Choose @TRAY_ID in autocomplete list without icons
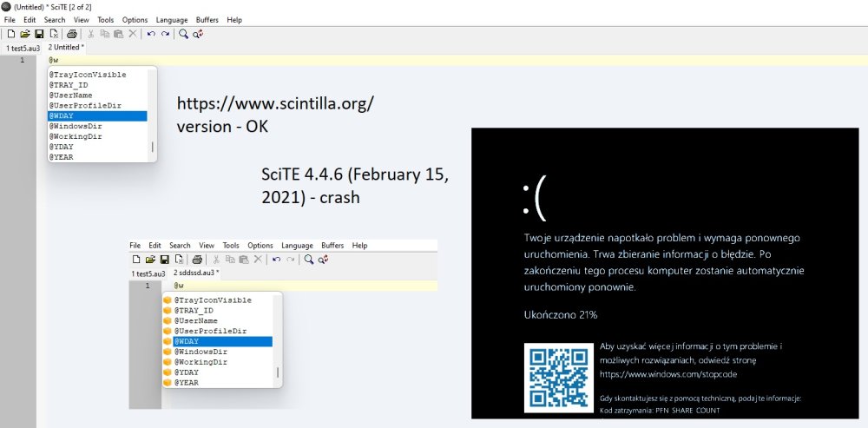 point(97,85)
